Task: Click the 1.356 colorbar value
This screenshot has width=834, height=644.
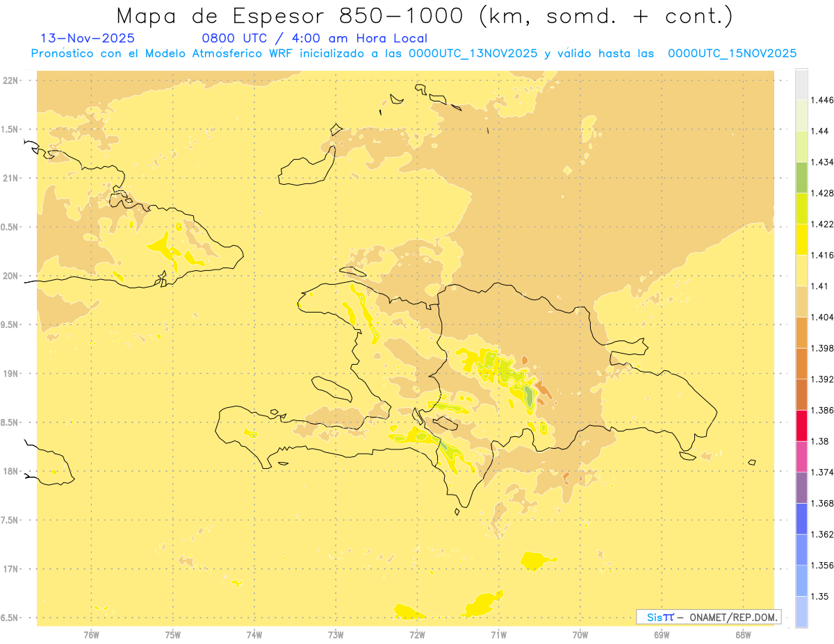Action: tap(822, 565)
